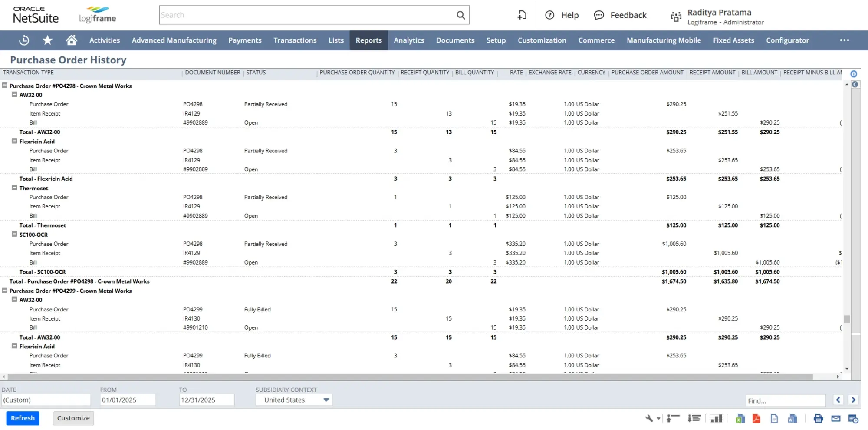Viewport: 868px width, 430px height.
Task: Export the report to Excel
Action: 740,418
